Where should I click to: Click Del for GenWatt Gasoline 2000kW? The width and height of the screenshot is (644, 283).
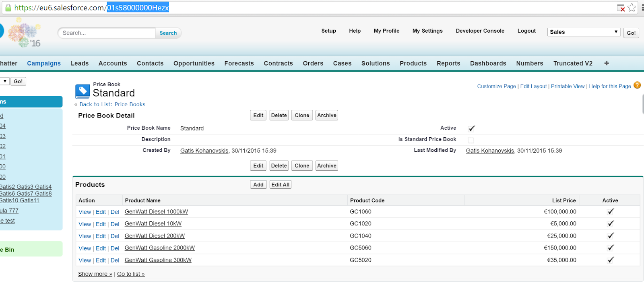(115, 248)
